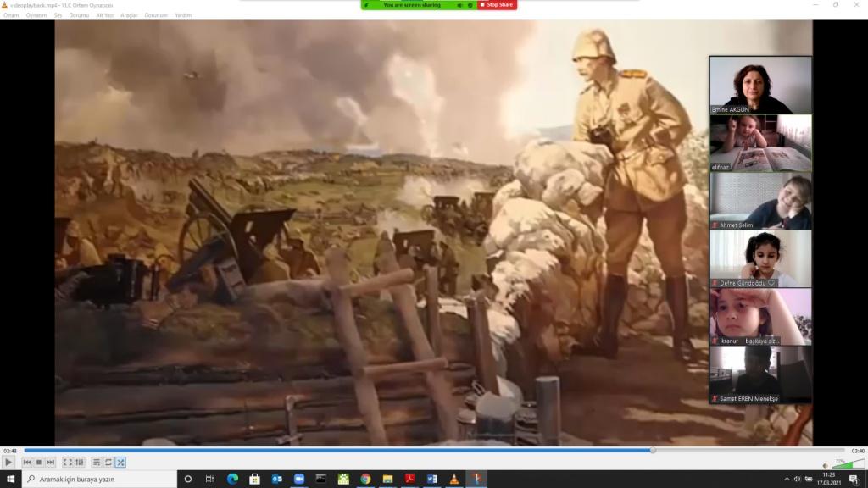Click shield icon in Zoom sharing bar
The image size is (868, 488).
(x=470, y=5)
